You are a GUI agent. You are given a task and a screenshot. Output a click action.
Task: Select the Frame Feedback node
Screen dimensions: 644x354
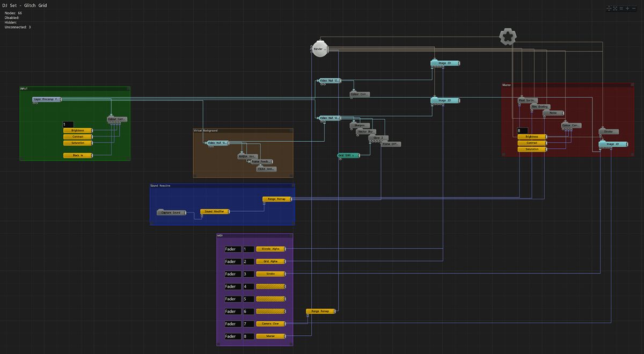pyautogui.click(x=261, y=161)
